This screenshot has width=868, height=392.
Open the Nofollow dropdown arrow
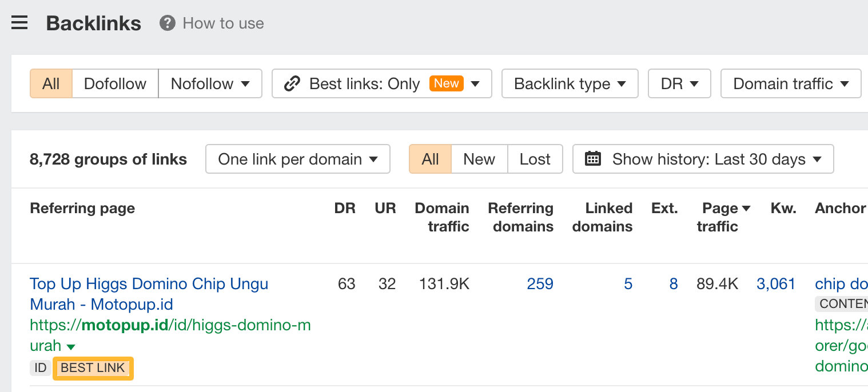tap(245, 83)
